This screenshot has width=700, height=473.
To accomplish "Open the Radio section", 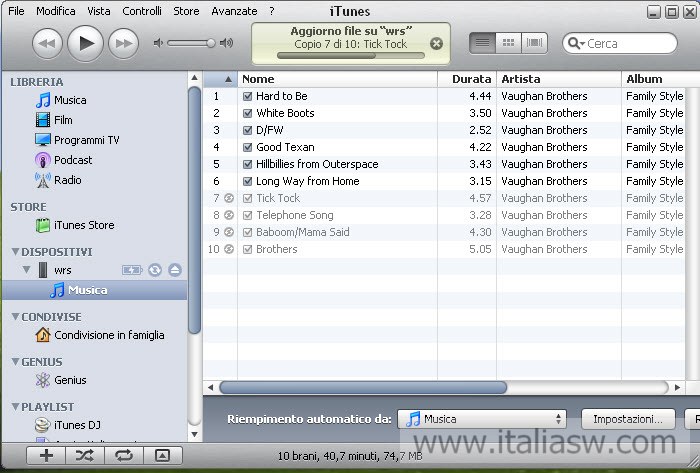I will [58, 180].
